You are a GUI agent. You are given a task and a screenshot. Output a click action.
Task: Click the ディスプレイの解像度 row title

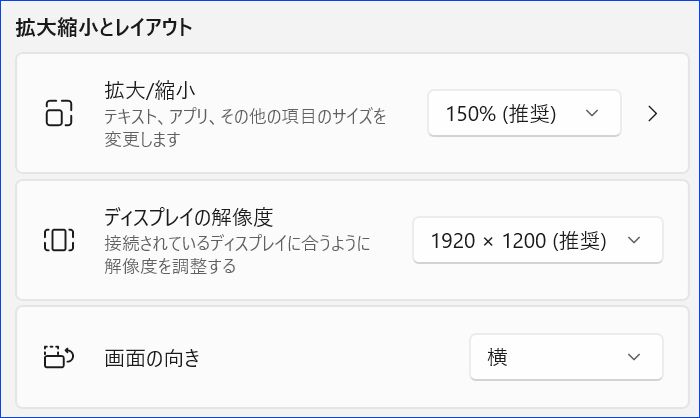pos(188,217)
